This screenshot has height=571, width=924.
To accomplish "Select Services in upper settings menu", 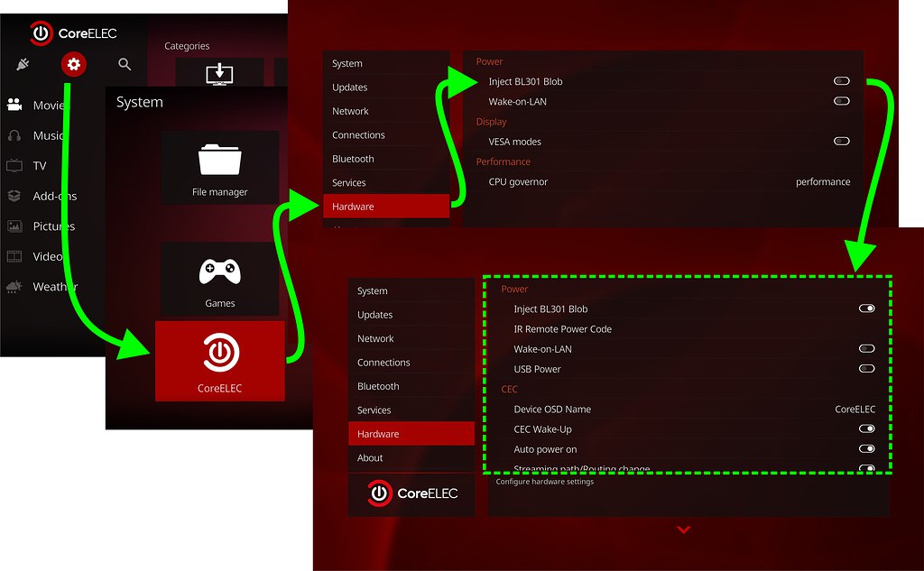I will click(x=386, y=183).
